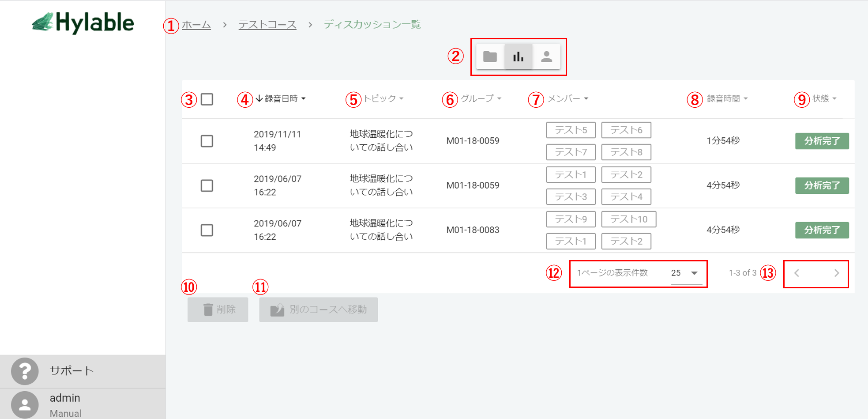The height and width of the screenshot is (419, 868).
Task: Go to previous page arrow
Action: 797,273
